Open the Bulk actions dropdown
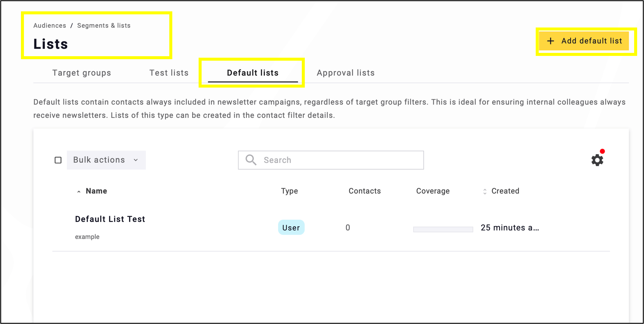Screen dimensions: 644x324 tap(106, 160)
